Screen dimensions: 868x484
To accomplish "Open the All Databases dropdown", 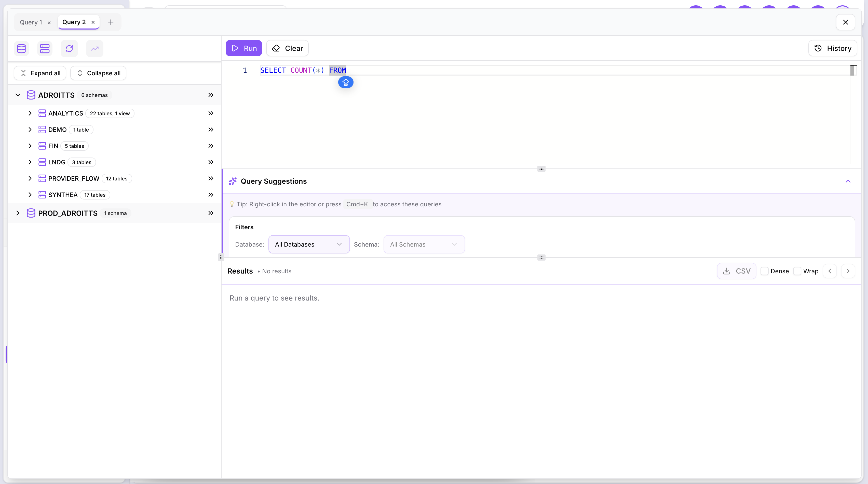I will point(309,244).
